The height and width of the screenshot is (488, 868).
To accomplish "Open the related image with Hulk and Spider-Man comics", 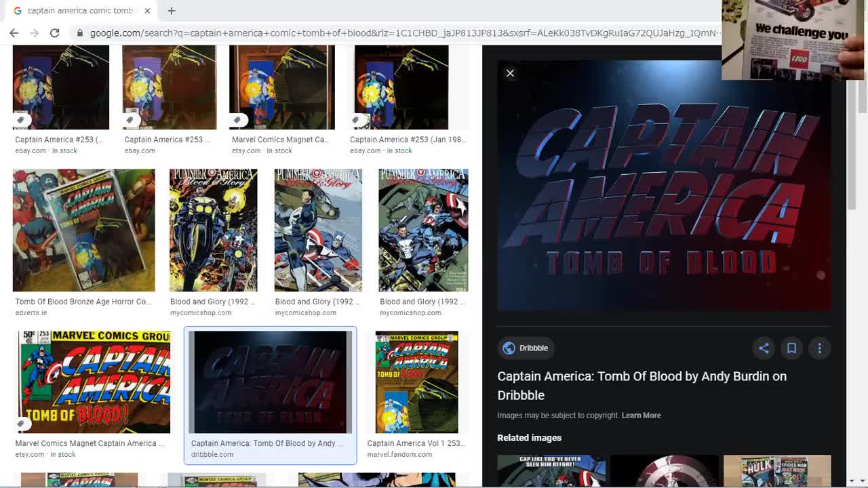I will pyautogui.click(x=777, y=471).
